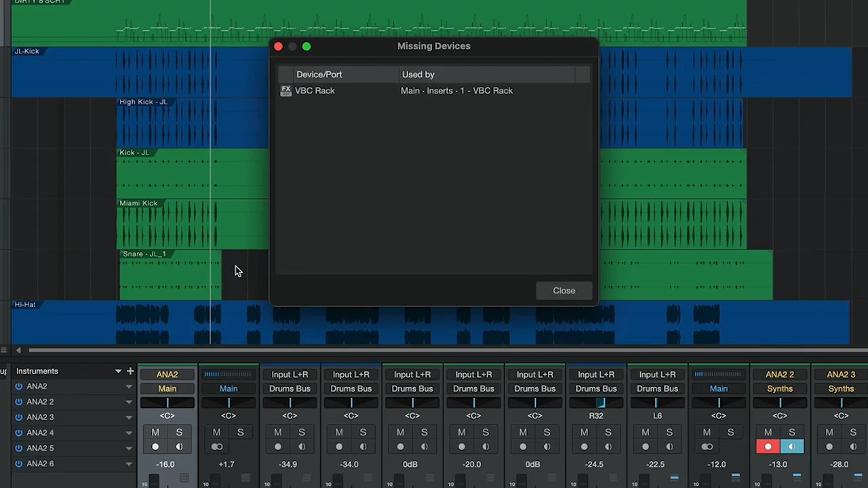Open ANA2 6 instrument dropdown arrow
Screen dimensions: 868x488
coord(129,464)
